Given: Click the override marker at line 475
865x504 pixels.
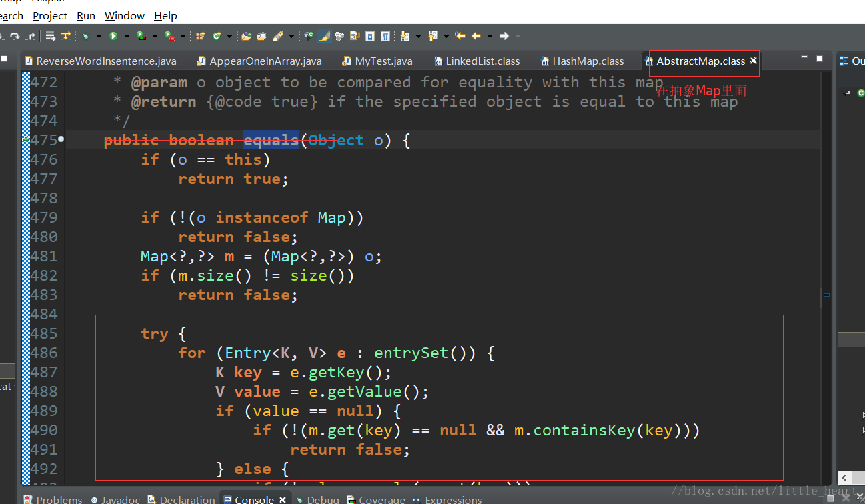Looking at the screenshot, I should click(x=26, y=140).
